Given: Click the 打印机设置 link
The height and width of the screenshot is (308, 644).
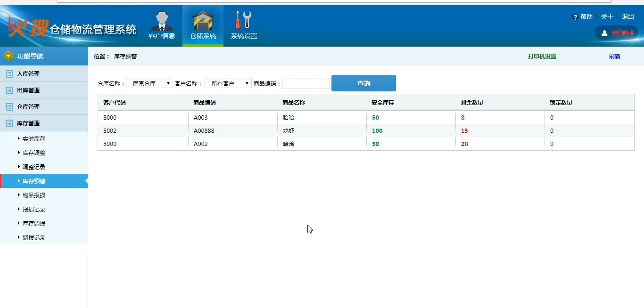Looking at the screenshot, I should [x=542, y=57].
